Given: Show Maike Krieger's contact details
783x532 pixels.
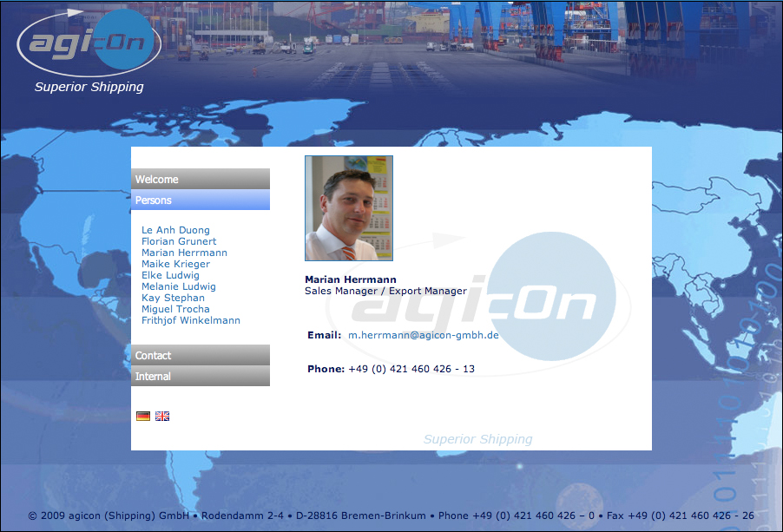Looking at the screenshot, I should [x=175, y=265].
